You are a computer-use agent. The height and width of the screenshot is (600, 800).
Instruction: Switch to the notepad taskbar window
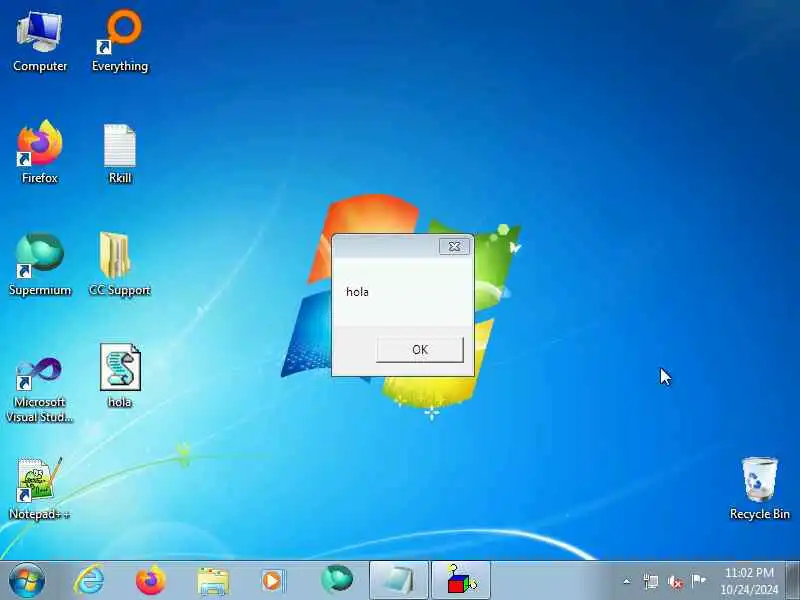(x=398, y=581)
